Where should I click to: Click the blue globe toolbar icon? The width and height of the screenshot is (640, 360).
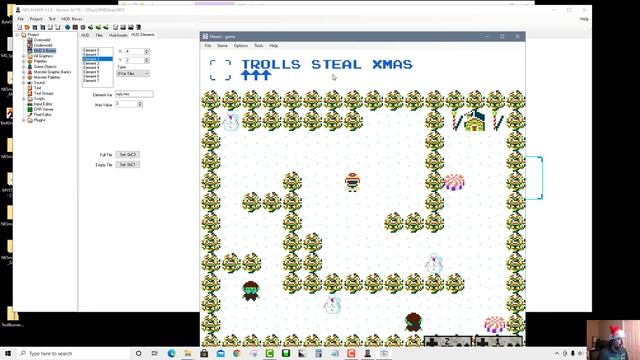pyautogui.click(x=67, y=27)
